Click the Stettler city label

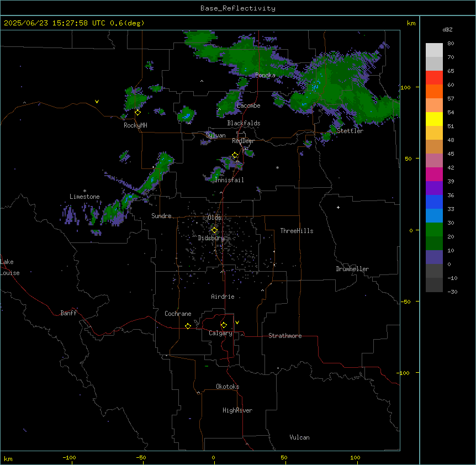pos(350,131)
